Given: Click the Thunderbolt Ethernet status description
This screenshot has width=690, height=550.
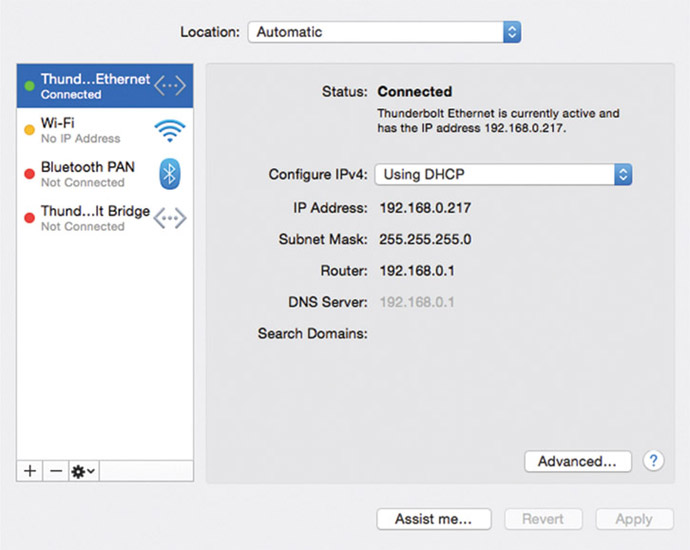Looking at the screenshot, I should pyautogui.click(x=498, y=121).
